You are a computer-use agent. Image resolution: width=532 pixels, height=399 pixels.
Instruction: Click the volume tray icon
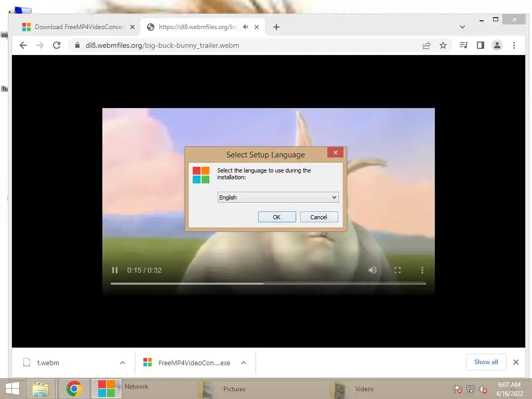(483, 389)
